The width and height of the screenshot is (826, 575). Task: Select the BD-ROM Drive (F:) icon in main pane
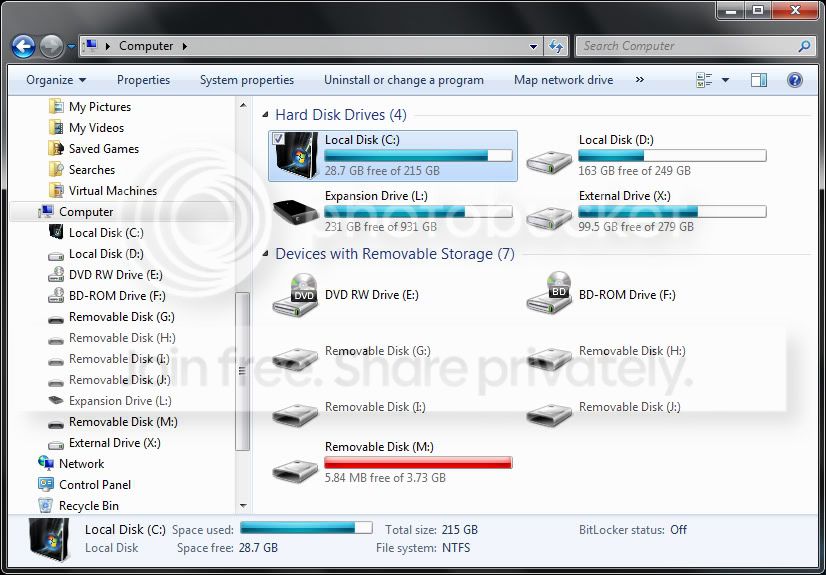[549, 293]
